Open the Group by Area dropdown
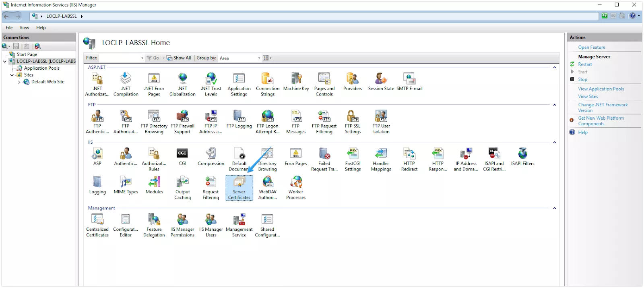This screenshot has height=288, width=644. point(240,58)
